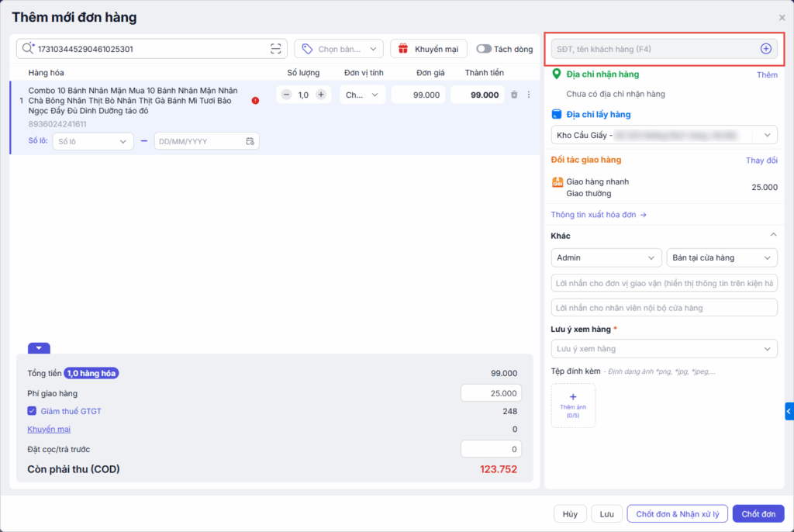Open calendar picker in expiry date field
This screenshot has width=794, height=532.
click(x=250, y=141)
